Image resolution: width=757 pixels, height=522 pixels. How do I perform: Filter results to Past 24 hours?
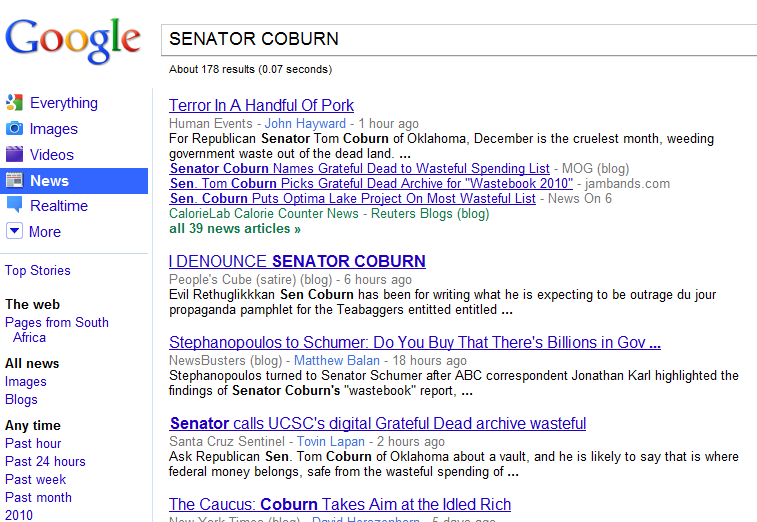(45, 462)
